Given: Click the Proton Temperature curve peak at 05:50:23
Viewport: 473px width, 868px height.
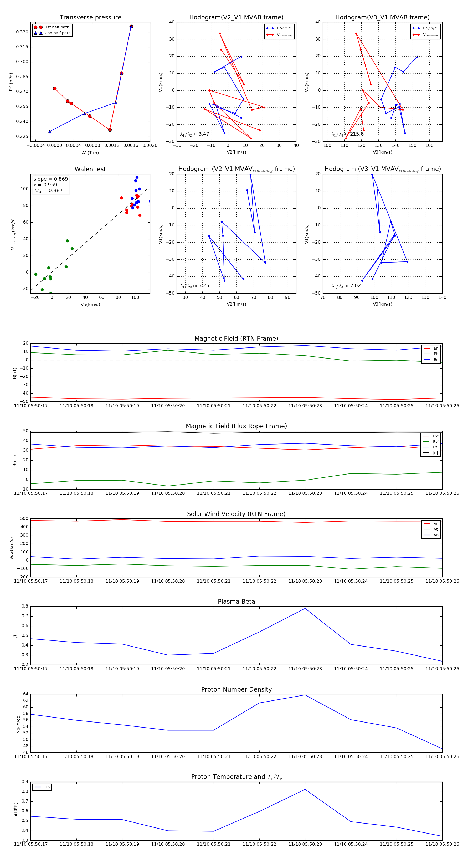Looking at the screenshot, I should click(x=305, y=789).
